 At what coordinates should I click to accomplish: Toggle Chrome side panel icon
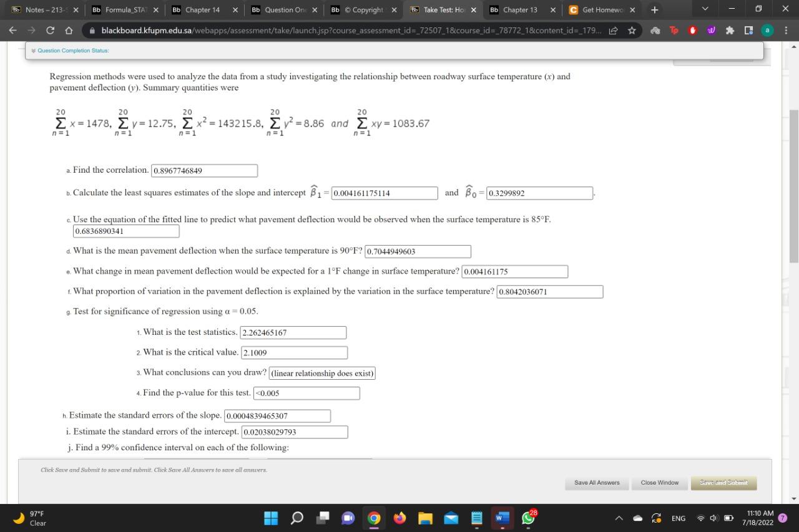[x=748, y=30]
